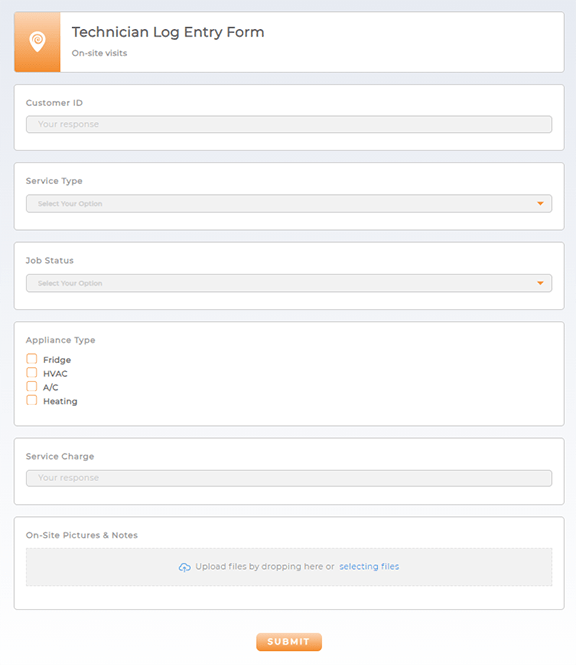
Task: Submit the form with SUBMIT button
Action: pyautogui.click(x=289, y=642)
